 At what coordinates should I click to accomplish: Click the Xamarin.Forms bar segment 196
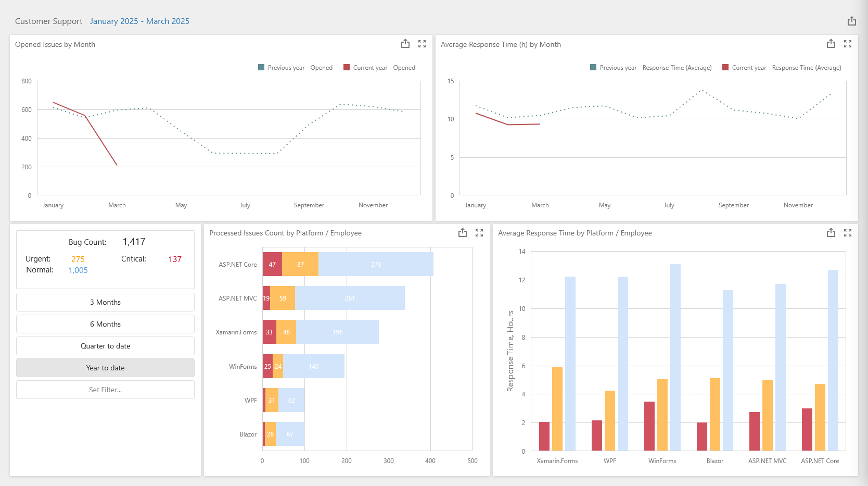[x=337, y=332]
